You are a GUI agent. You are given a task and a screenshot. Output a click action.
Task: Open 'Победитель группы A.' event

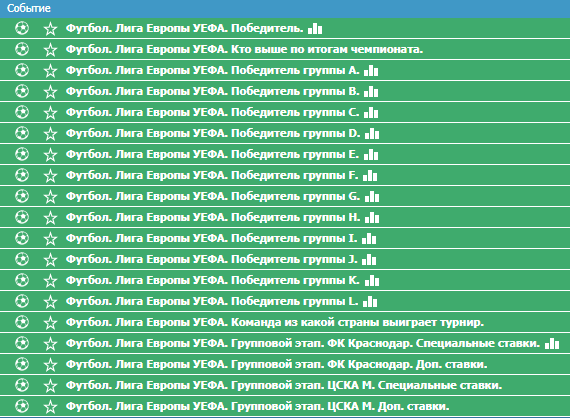[x=213, y=70]
